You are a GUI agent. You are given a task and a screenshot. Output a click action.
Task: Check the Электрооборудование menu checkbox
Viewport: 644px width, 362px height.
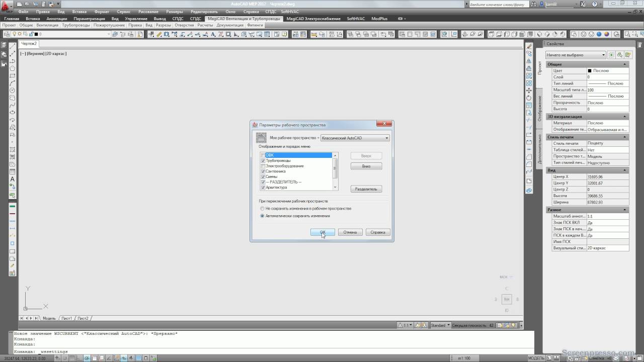point(263,166)
